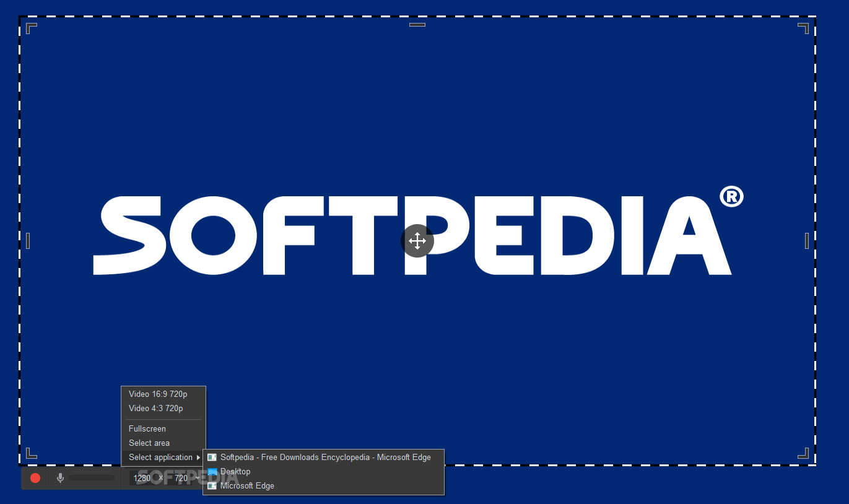Pick the Select area option
This screenshot has width=849, height=504.
[163, 443]
